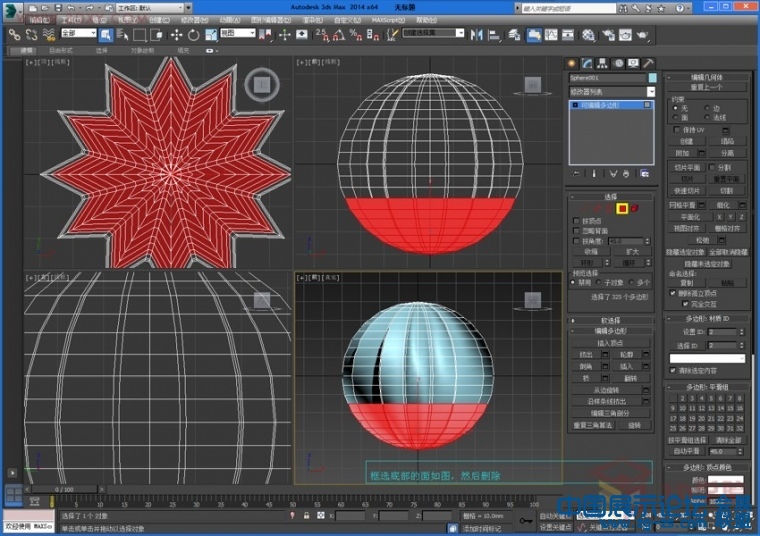Click the Save file icon in title bar
This screenshot has width=760, height=536.
58,8
